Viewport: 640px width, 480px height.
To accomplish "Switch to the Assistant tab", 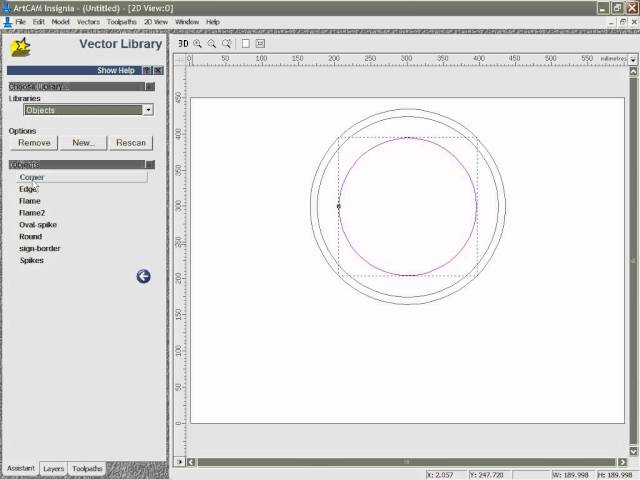I will point(21,468).
